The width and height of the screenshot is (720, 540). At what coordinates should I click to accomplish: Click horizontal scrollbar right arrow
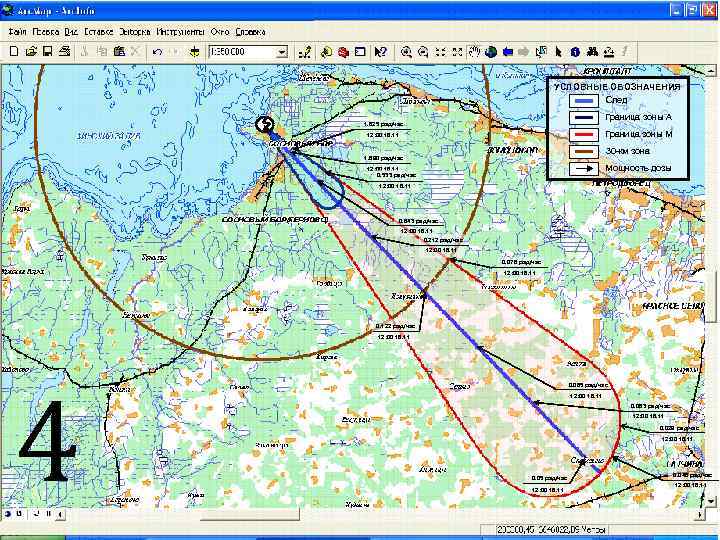click(x=699, y=514)
